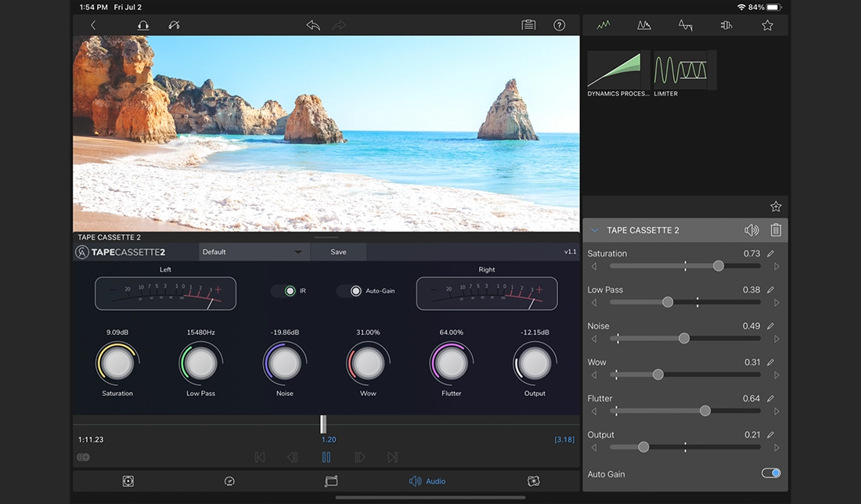Mute Tape Cassette 2 speaker icon
The height and width of the screenshot is (504, 861).
(x=751, y=230)
